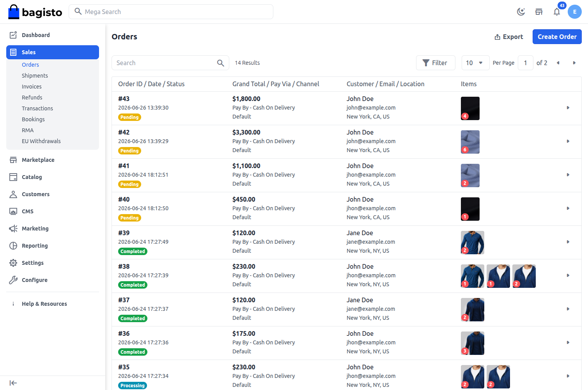Go to RMA submenu
This screenshot has width=588, height=390.
[28, 130]
